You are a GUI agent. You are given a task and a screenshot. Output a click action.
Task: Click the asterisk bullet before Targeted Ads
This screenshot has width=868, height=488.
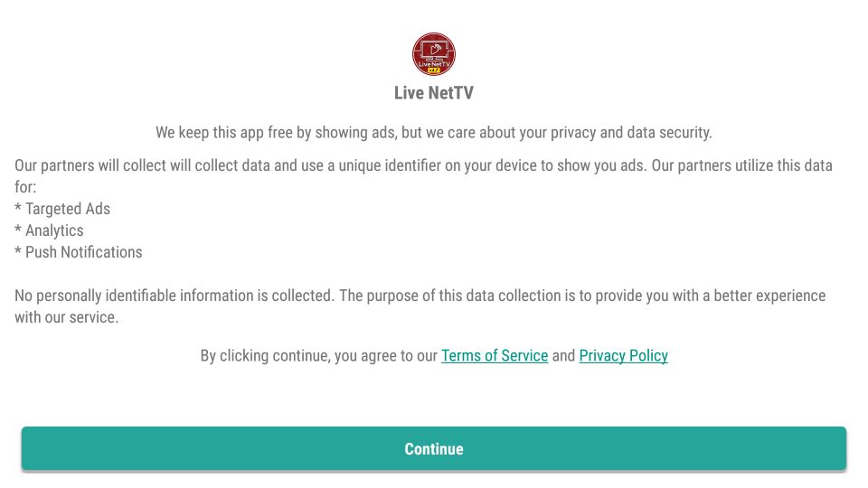[x=18, y=208]
